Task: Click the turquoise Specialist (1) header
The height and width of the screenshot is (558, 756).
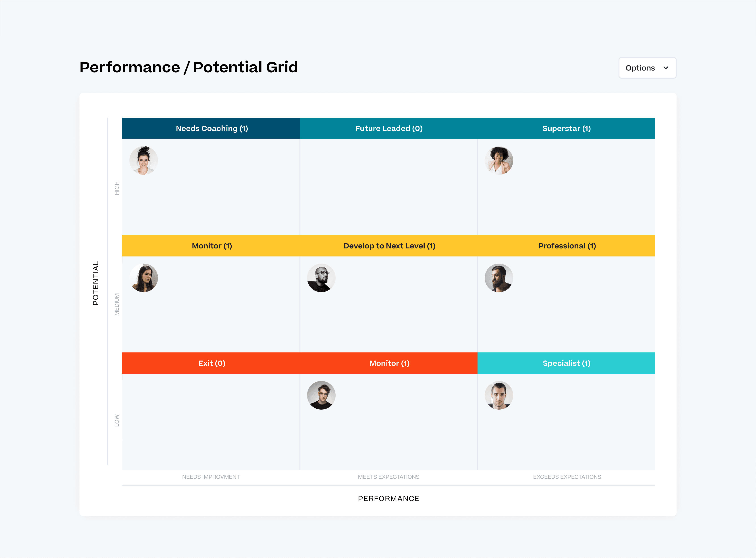Action: click(x=566, y=363)
